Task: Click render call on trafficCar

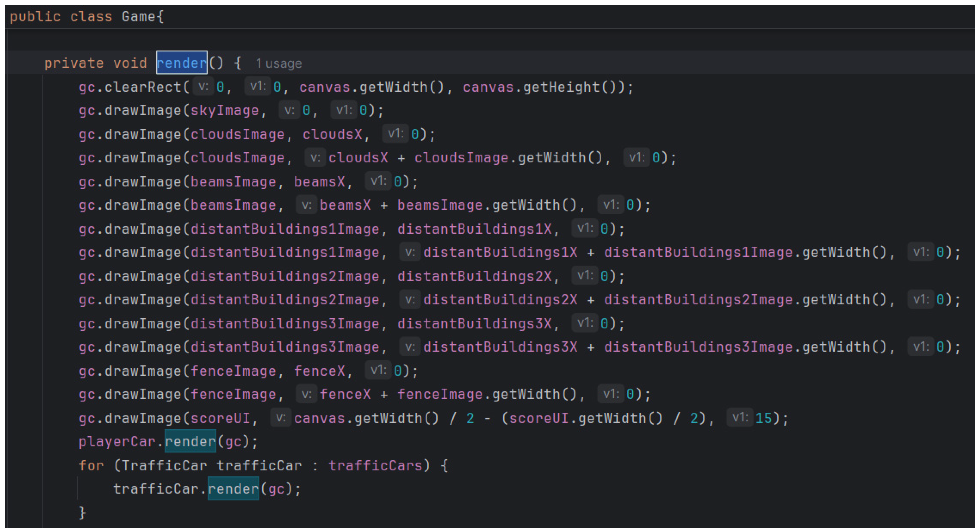Action: coord(233,489)
